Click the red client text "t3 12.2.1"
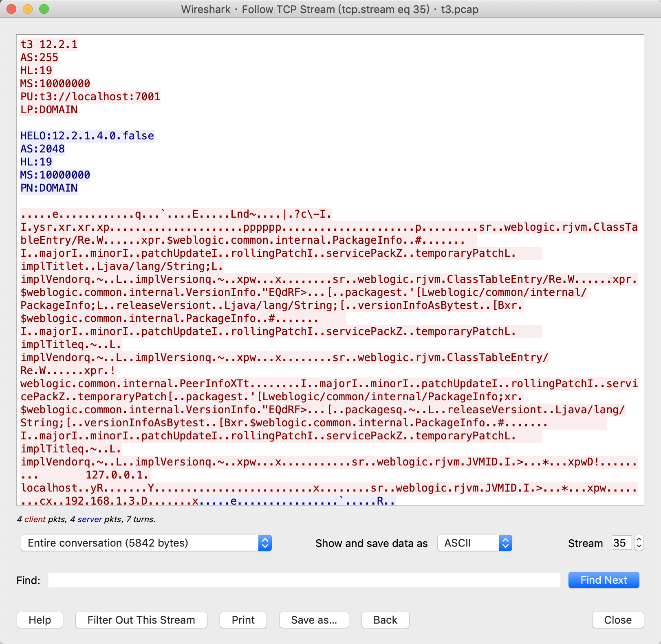The height and width of the screenshot is (644, 661). (48, 45)
